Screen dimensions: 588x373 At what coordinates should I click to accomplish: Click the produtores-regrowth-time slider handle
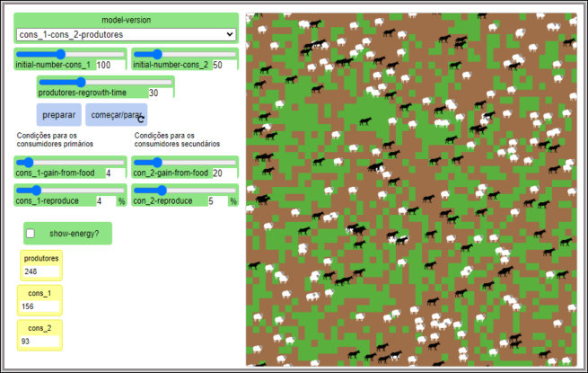tap(81, 83)
